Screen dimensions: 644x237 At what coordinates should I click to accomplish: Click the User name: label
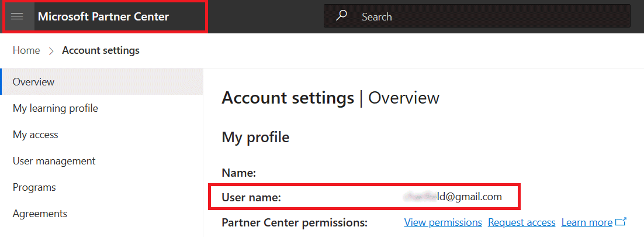pos(251,198)
